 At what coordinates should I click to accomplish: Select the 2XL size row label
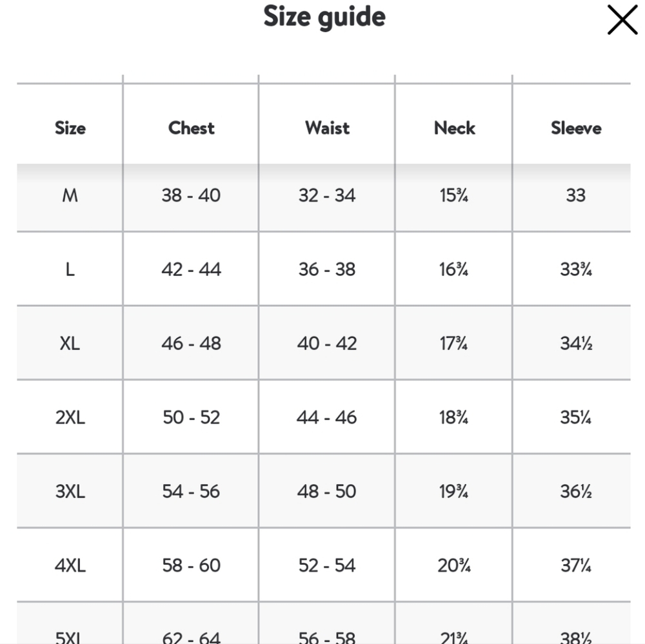(70, 417)
